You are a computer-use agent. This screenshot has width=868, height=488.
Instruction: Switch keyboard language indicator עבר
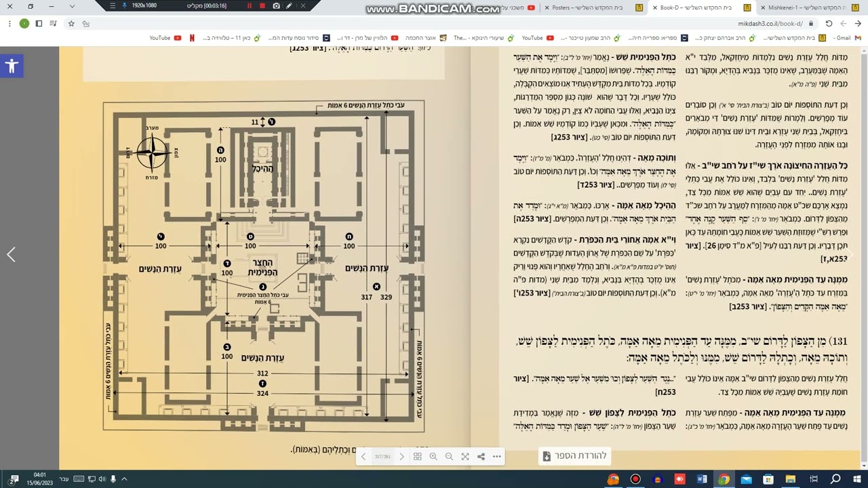[x=64, y=479]
